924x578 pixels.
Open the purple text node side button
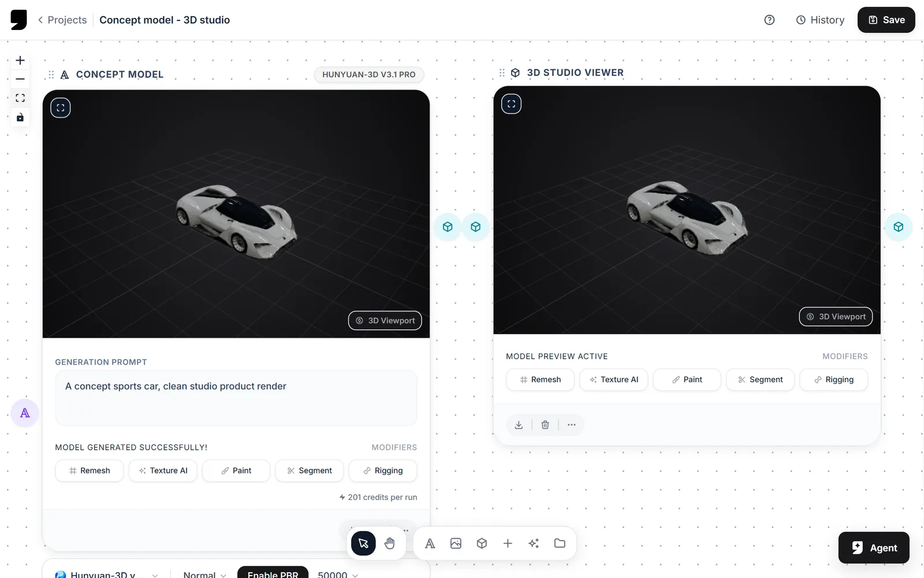25,413
